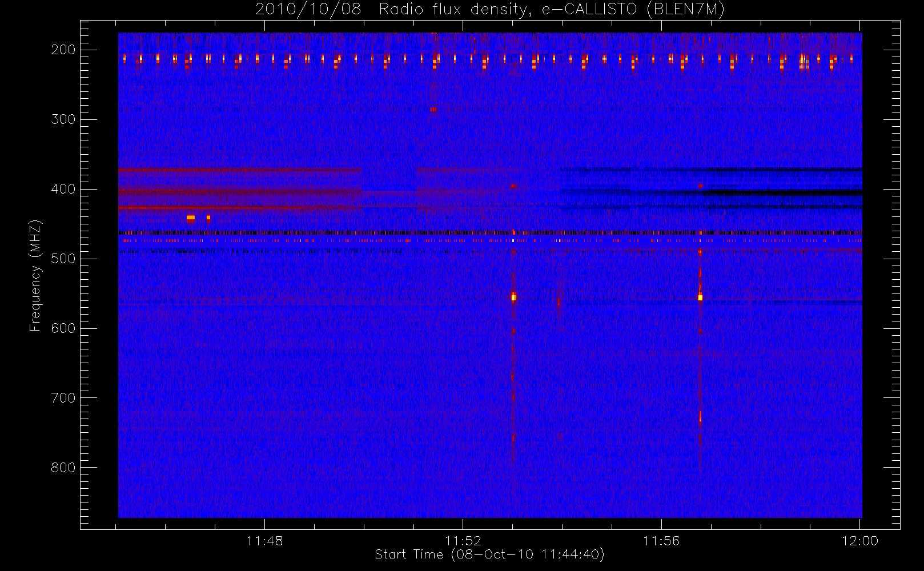Select the 800 frequency tick label
The height and width of the screenshot is (571, 924).
63,468
